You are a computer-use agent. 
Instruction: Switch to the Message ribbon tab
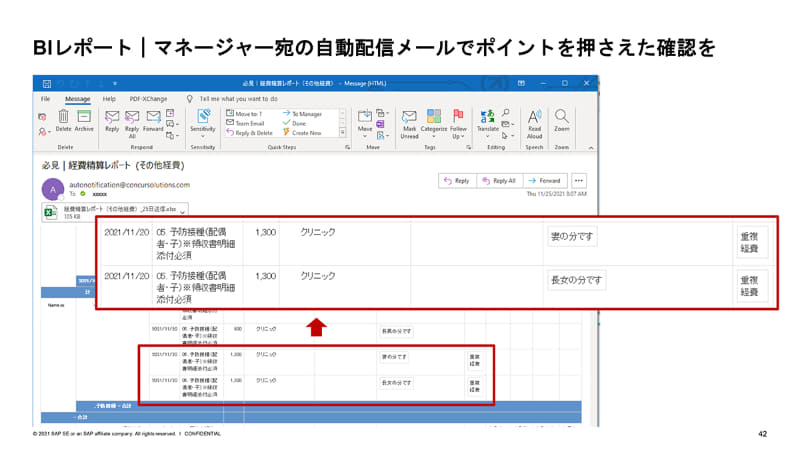(x=78, y=99)
